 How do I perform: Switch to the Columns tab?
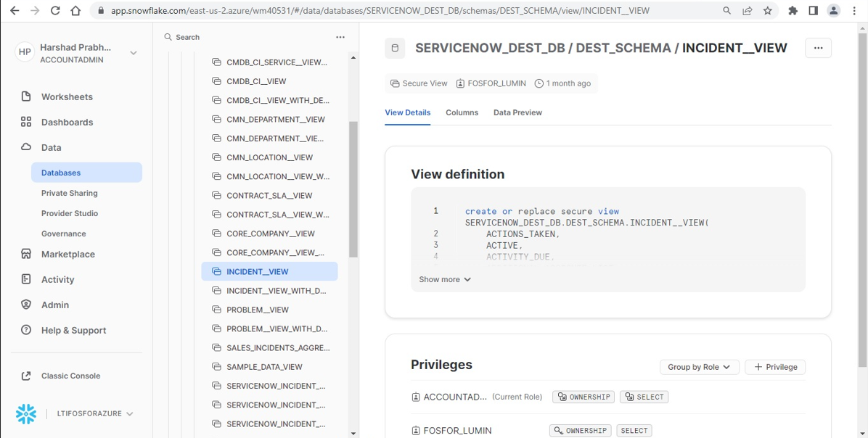point(462,112)
